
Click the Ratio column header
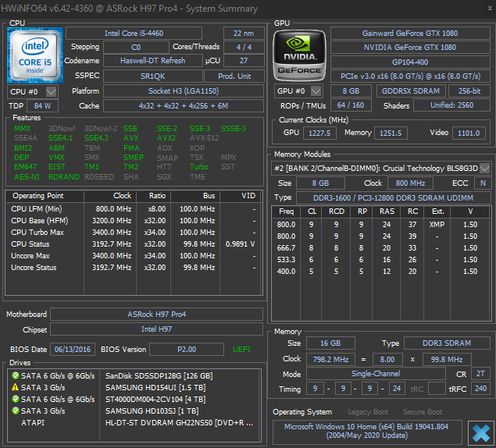(x=153, y=196)
